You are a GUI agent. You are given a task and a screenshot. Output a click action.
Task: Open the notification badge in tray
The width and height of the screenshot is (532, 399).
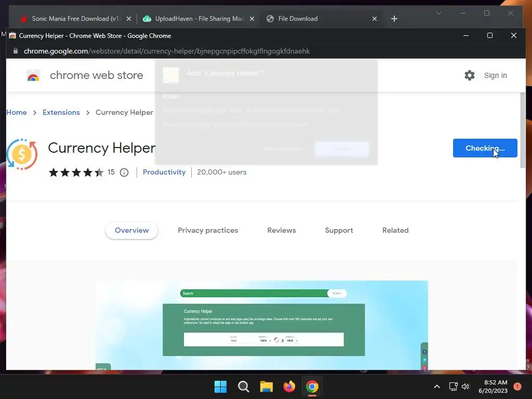click(x=517, y=387)
